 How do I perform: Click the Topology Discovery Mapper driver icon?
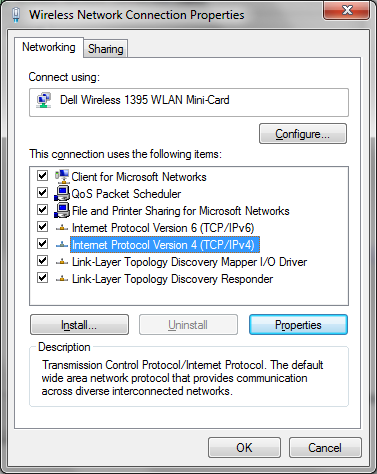click(x=62, y=262)
